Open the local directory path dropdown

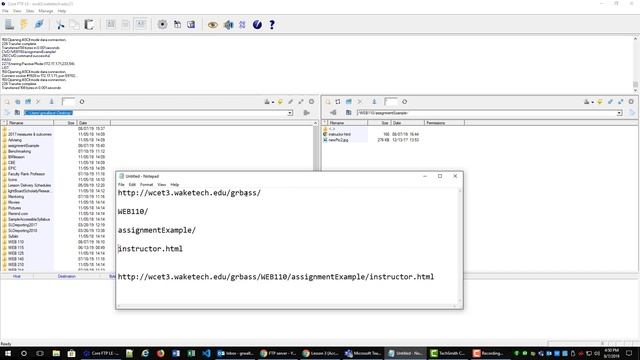pos(290,113)
